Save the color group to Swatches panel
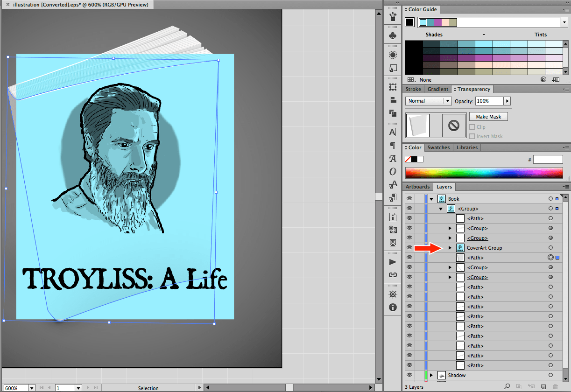Viewport: 571px width, 392px height. pos(556,79)
